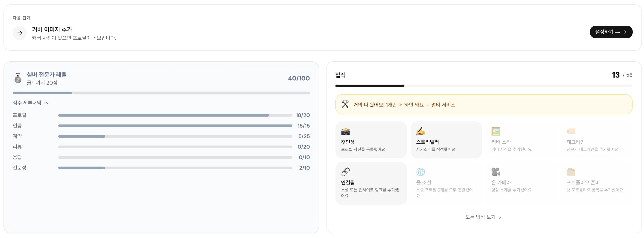Click the 거의 다 왔어요 banner
Screen dimensions: 644x238
(482, 104)
